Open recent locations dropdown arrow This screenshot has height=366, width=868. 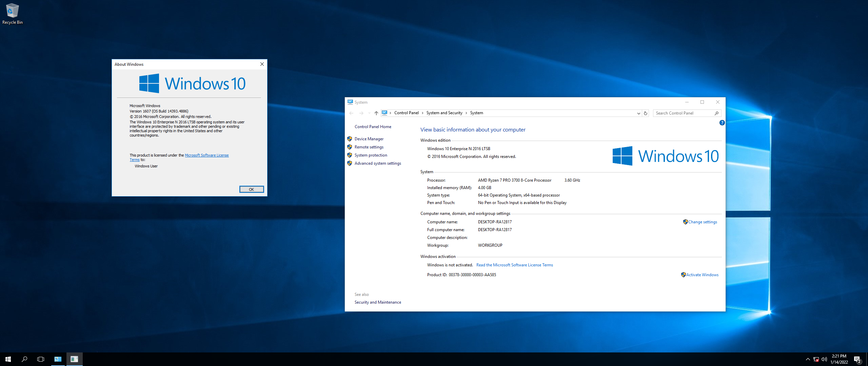[x=369, y=113]
